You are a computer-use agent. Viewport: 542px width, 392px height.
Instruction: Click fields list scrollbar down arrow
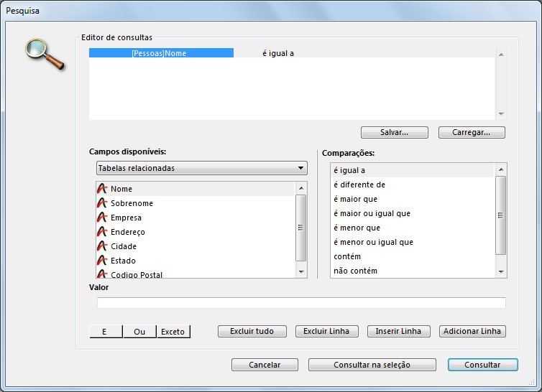301,272
